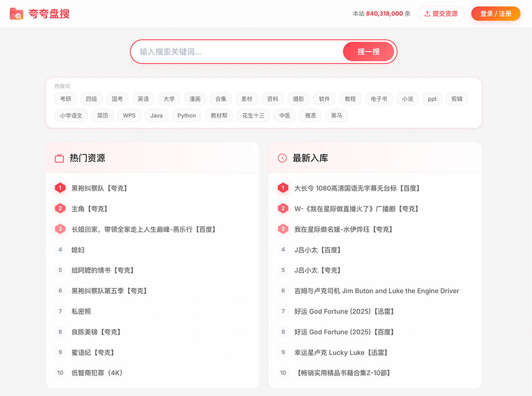Open 主角【夸克】 resource link
This screenshot has width=532, height=396.
pos(89,209)
